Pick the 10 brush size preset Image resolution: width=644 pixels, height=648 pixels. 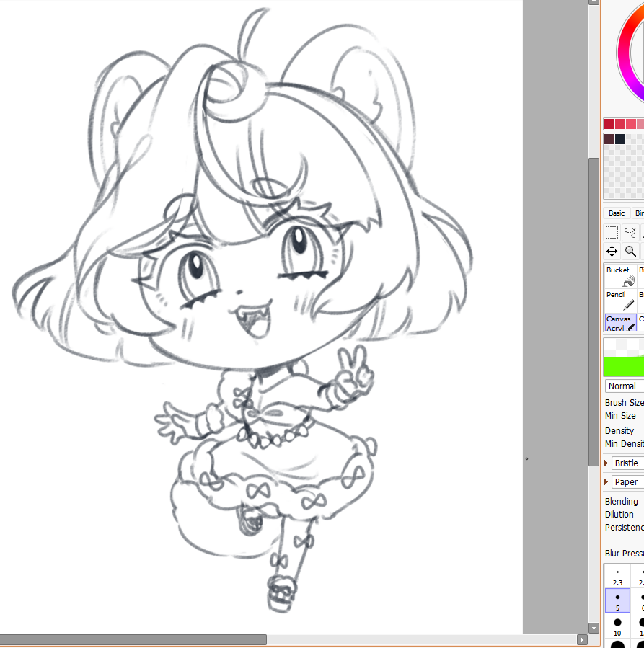(x=617, y=626)
